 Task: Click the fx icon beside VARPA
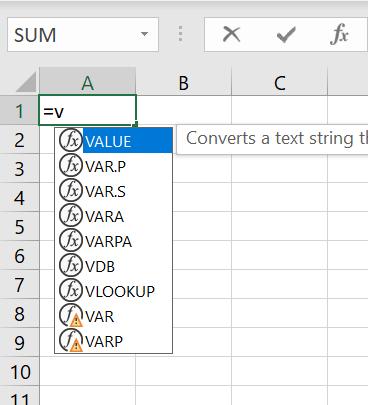pos(71,240)
